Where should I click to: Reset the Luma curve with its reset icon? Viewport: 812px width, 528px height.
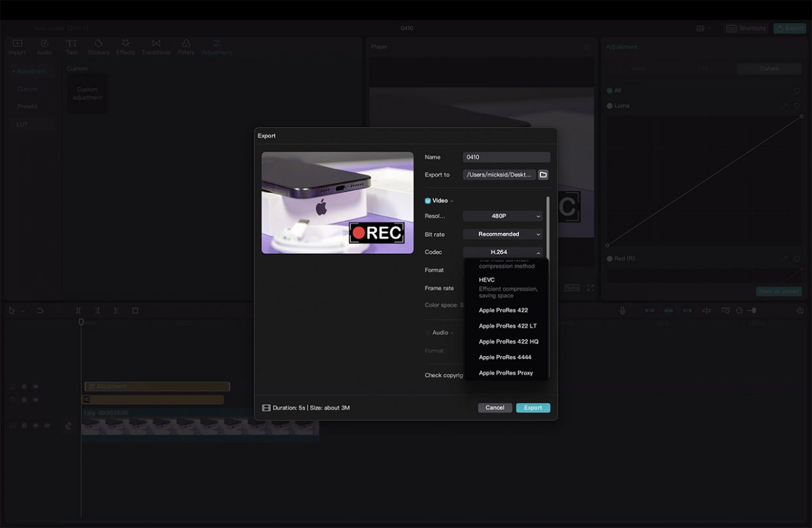click(x=797, y=105)
